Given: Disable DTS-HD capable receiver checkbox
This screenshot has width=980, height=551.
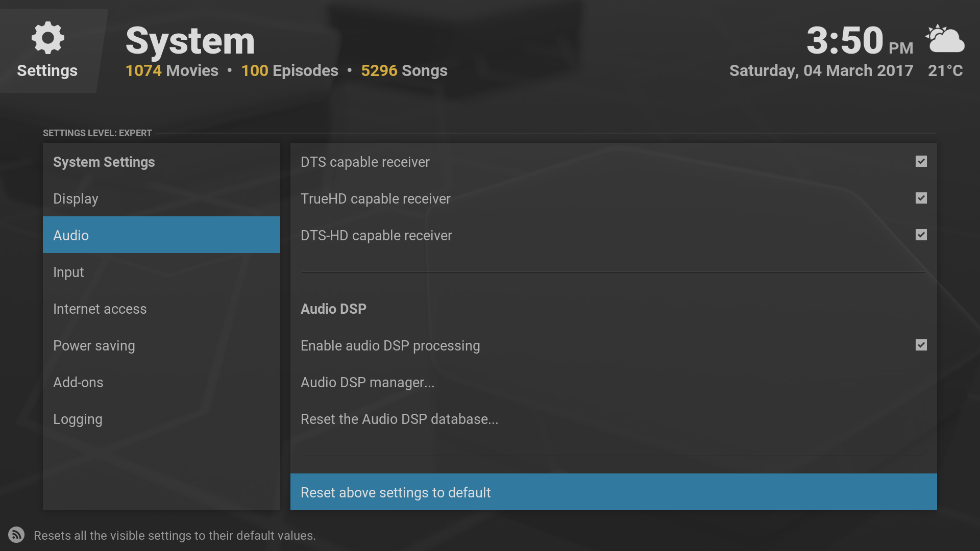Looking at the screenshot, I should click(x=921, y=235).
